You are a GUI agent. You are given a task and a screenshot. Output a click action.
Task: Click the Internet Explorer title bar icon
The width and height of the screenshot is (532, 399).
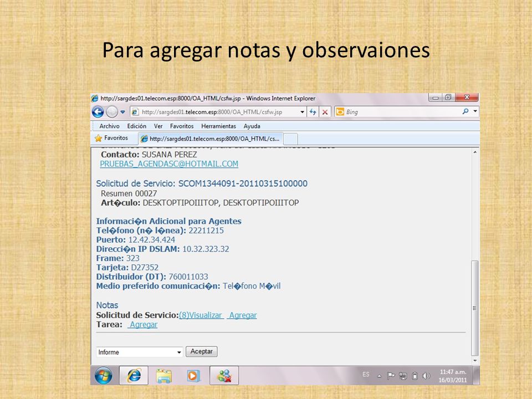95,99
